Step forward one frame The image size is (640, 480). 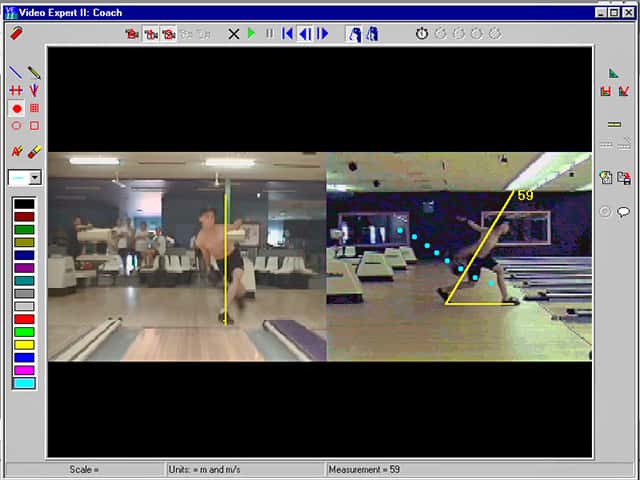tap(322, 33)
